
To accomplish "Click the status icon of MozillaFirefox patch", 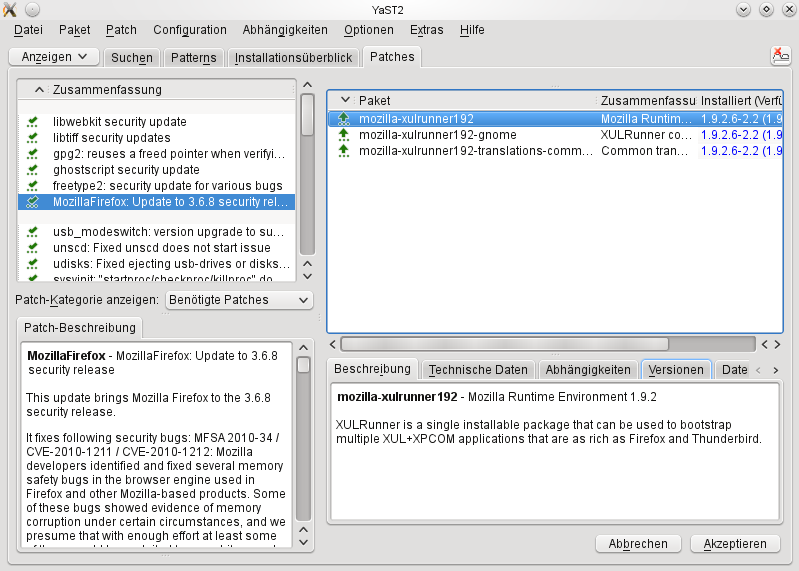I will tap(33, 202).
